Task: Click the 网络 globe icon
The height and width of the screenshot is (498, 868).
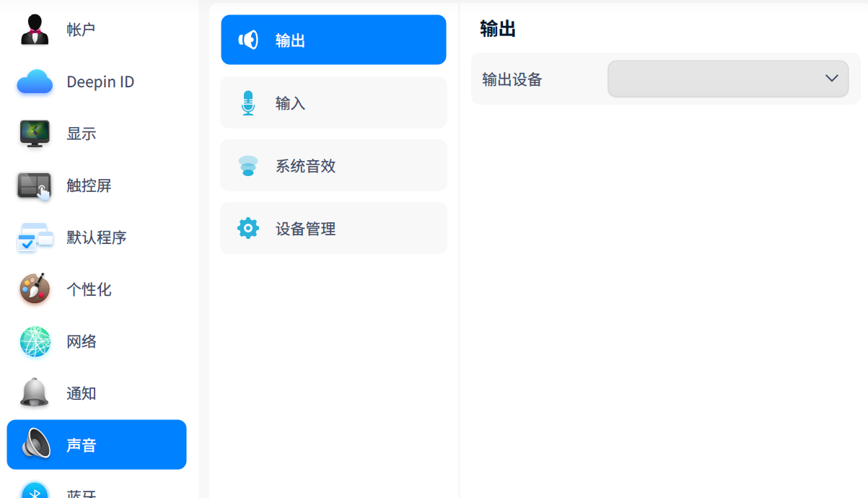Action: tap(35, 341)
